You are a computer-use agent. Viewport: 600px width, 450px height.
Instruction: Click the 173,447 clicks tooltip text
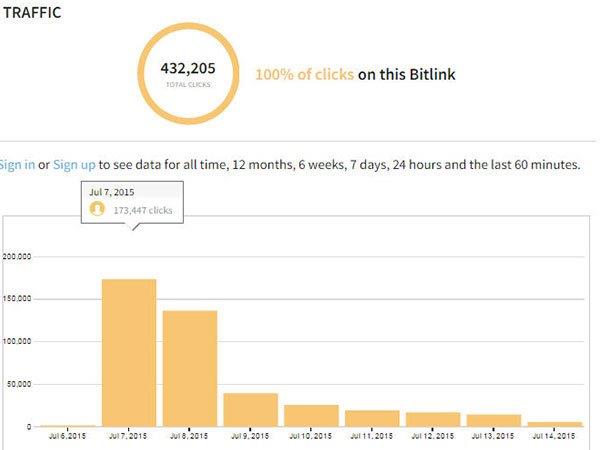pos(144,210)
